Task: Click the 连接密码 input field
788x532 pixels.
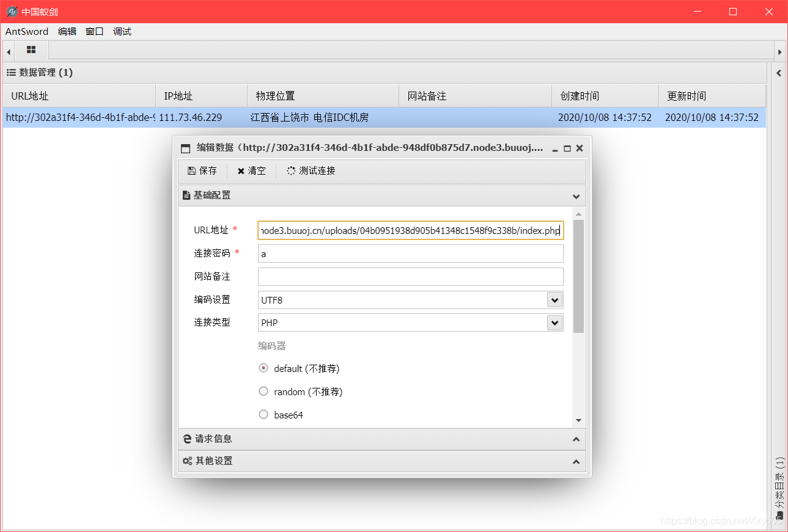Action: point(411,253)
